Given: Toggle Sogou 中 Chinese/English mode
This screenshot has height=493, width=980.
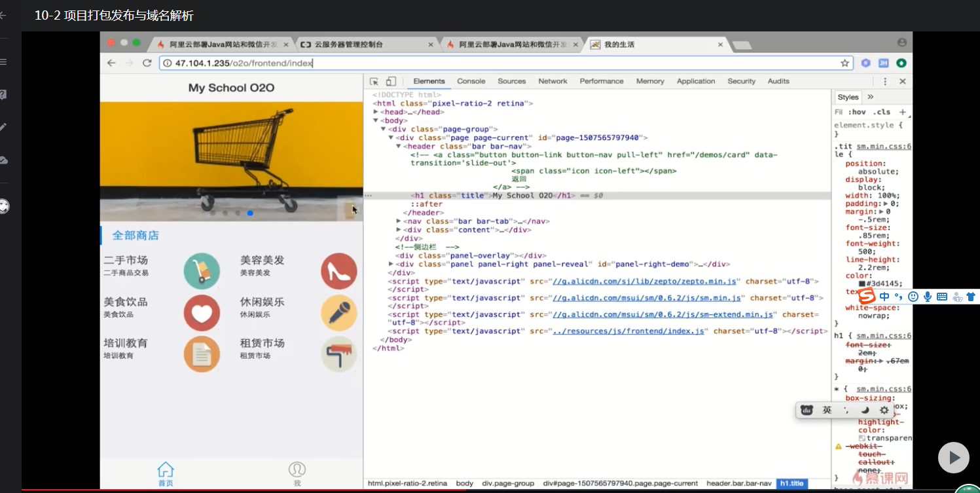Looking at the screenshot, I should point(884,297).
